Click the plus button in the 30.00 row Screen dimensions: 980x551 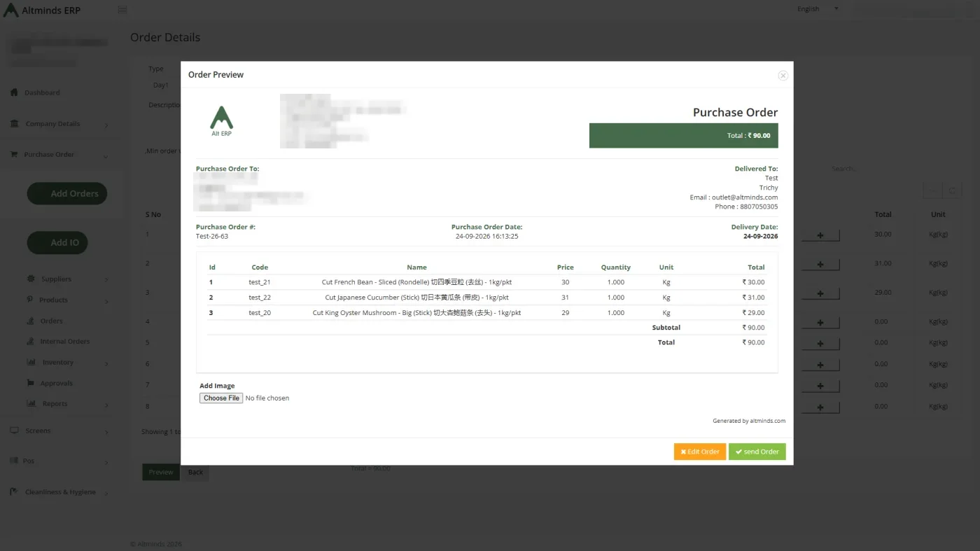pyautogui.click(x=820, y=235)
